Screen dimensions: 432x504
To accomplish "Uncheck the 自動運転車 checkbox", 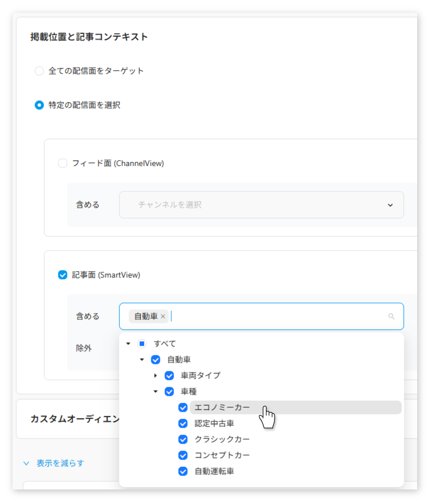I will pyautogui.click(x=183, y=471).
